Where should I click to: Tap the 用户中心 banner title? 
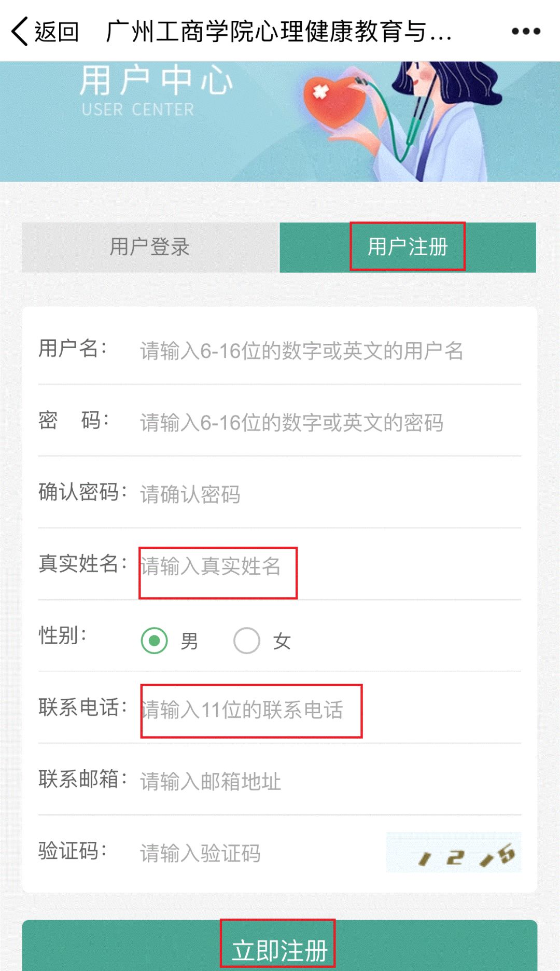tap(156, 81)
